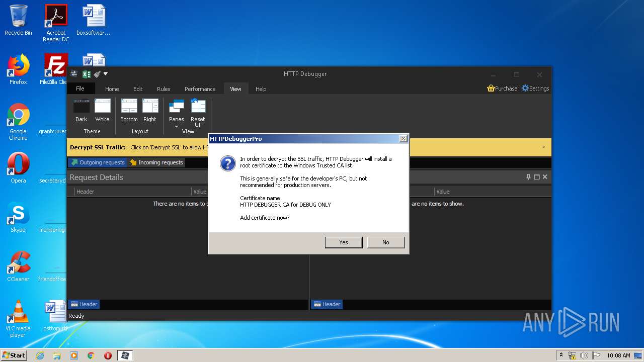Open the boxsoftwar document on desktop
This screenshot has height=362, width=644.
[x=94, y=21]
